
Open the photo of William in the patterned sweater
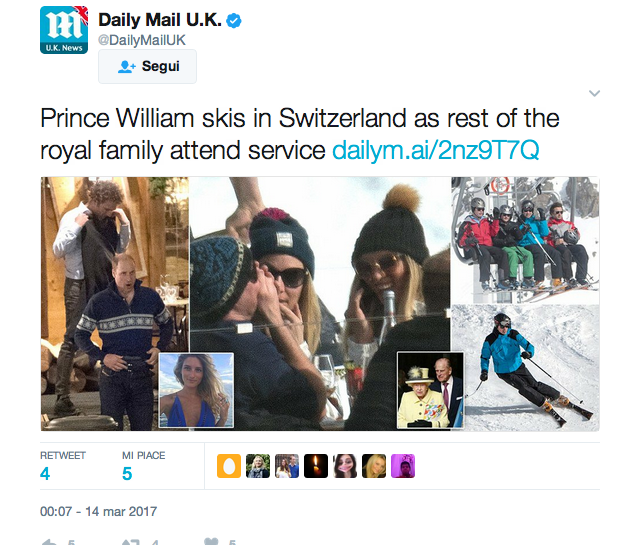click(x=115, y=304)
